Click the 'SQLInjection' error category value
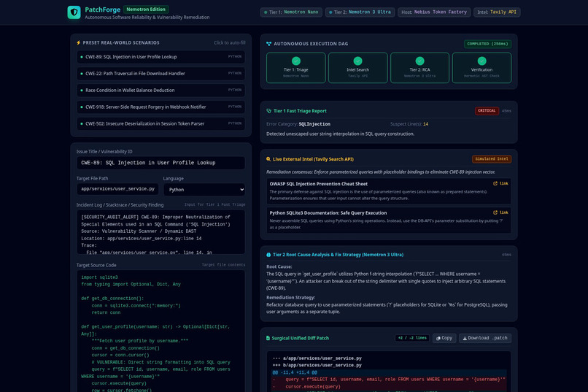Image resolution: width=588 pixels, height=392 pixels. [x=314, y=124]
